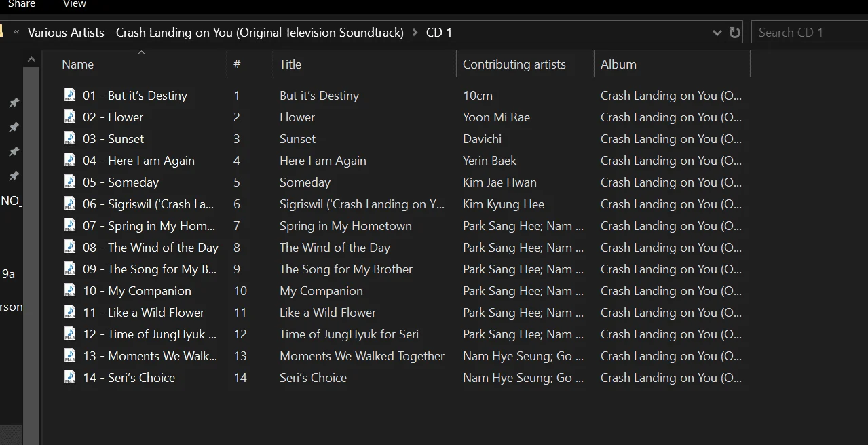Click the title cell Moments We Walked Together

coord(362,356)
